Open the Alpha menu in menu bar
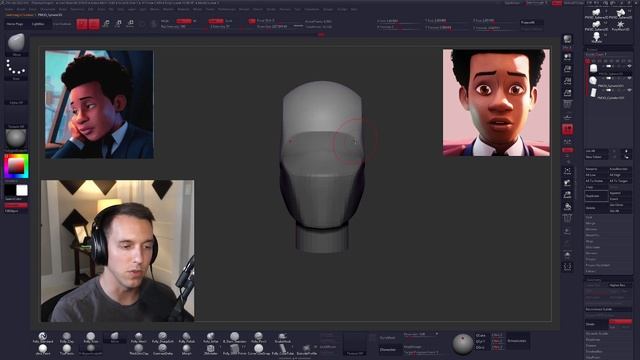Viewport: 640px width, 360px height. point(9,9)
